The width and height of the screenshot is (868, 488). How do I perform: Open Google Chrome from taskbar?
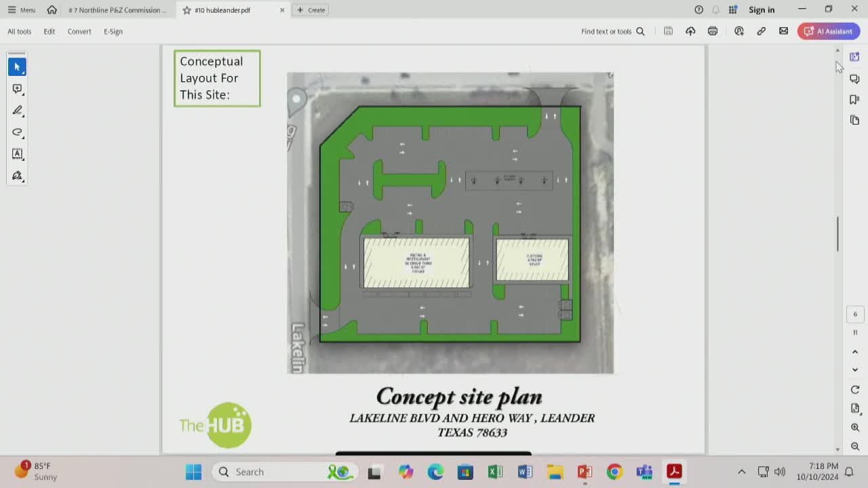pyautogui.click(x=614, y=472)
